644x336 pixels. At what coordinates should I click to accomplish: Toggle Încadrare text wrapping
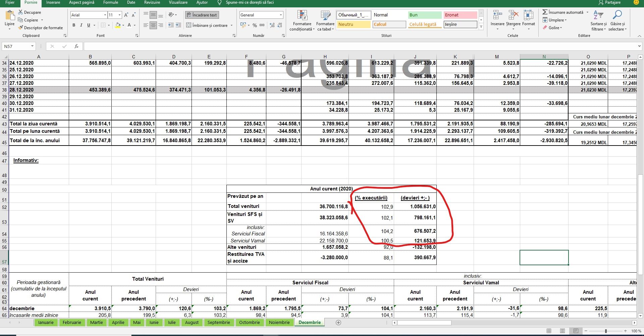(x=202, y=15)
